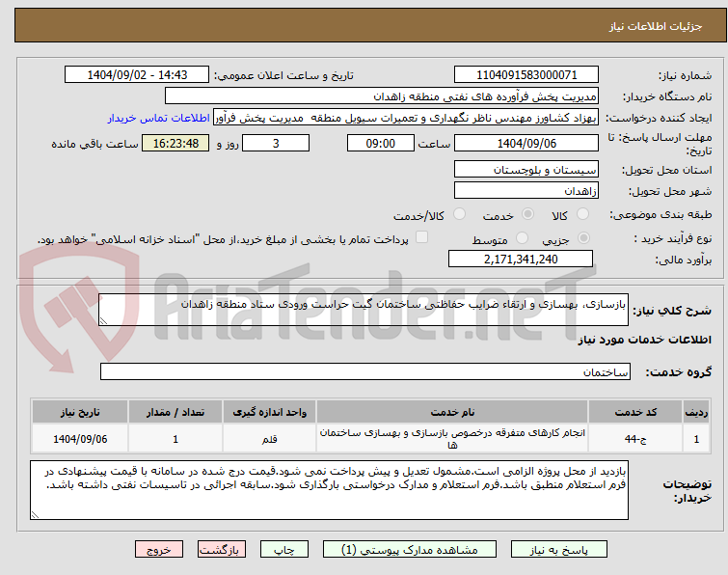This screenshot has width=728, height=575.
Task: Click the بازگشت back button
Action: click(x=221, y=550)
